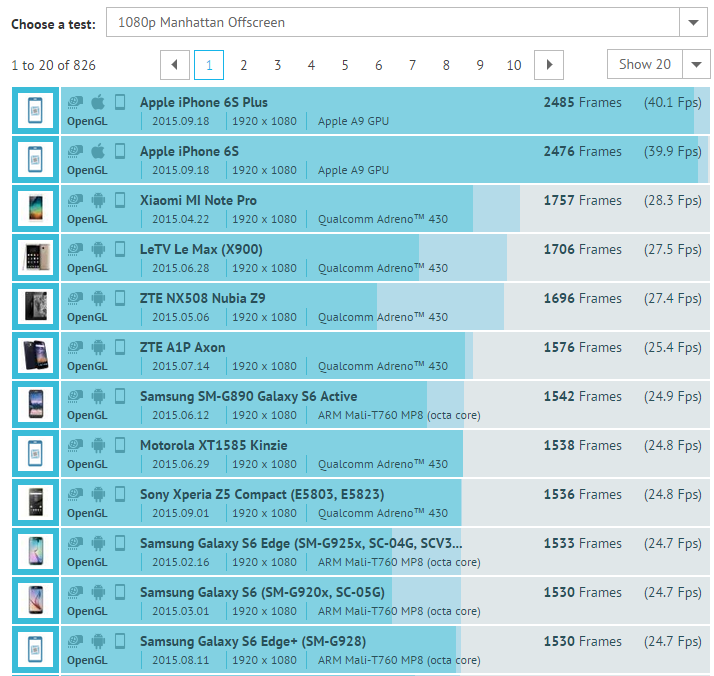Jump to results page 2
This screenshot has height=676, width=714.
click(244, 65)
